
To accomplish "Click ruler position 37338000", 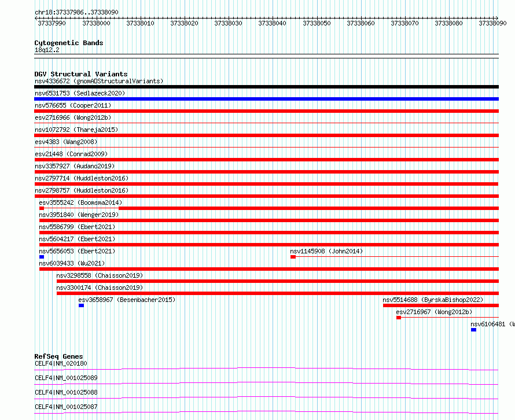I will pyautogui.click(x=96, y=23).
